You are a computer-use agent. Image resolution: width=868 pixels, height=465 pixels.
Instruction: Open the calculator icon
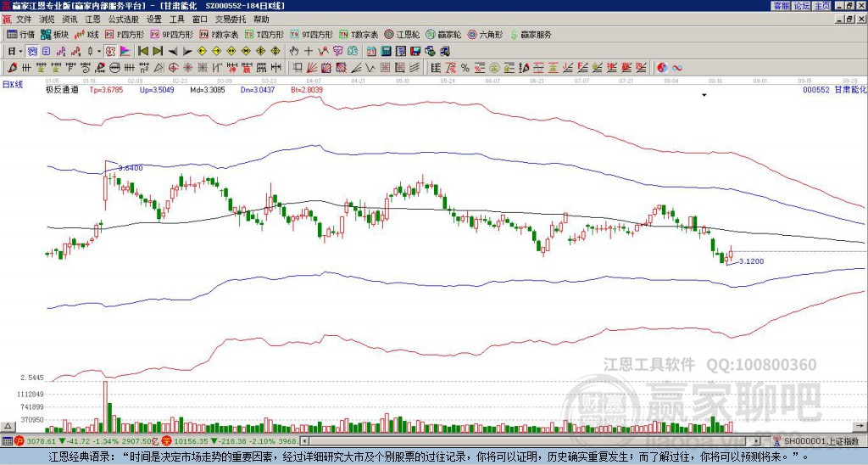coord(386,51)
